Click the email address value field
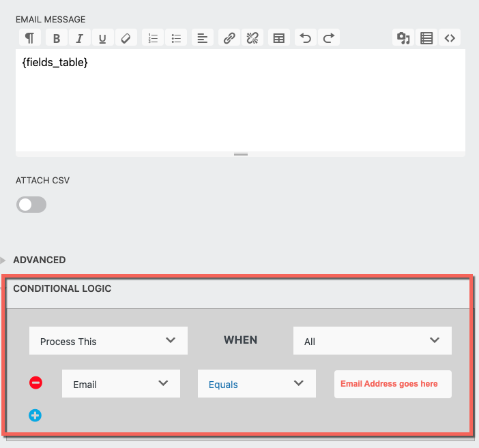 [x=392, y=384]
